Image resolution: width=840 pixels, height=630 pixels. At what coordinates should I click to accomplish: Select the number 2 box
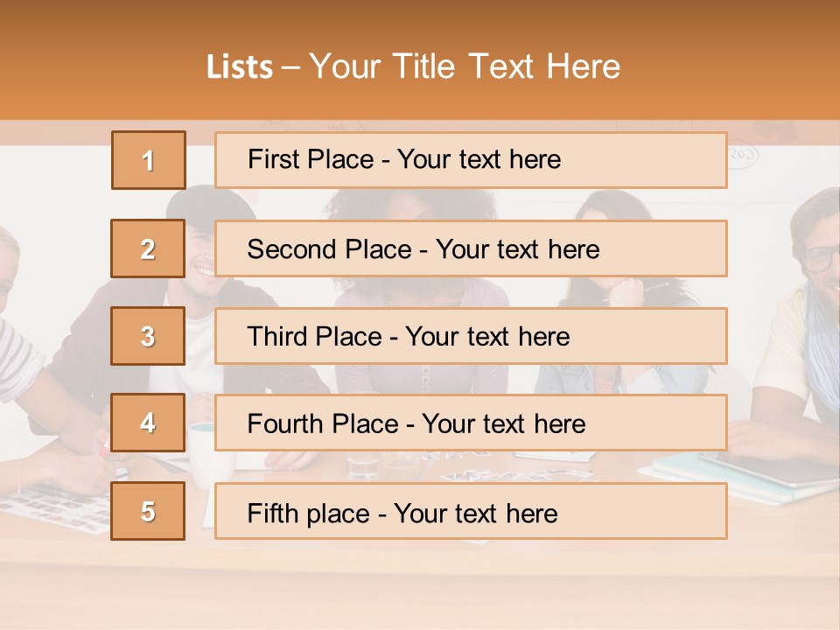(x=148, y=248)
